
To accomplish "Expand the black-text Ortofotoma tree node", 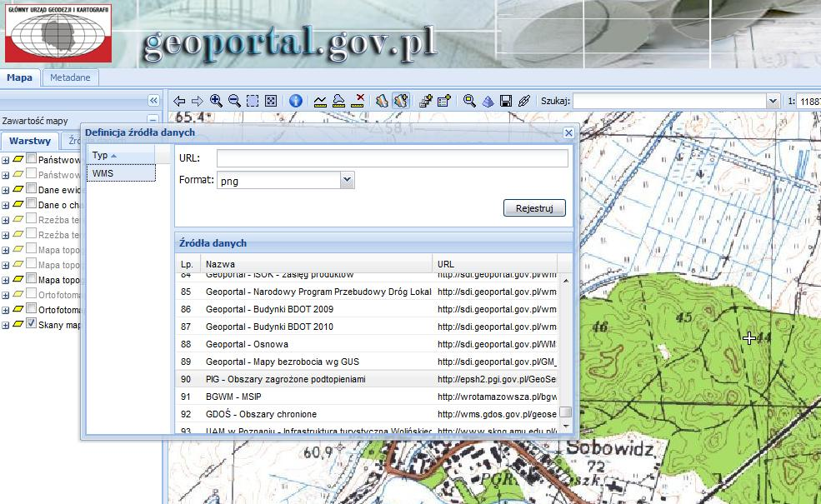I will pos(5,310).
